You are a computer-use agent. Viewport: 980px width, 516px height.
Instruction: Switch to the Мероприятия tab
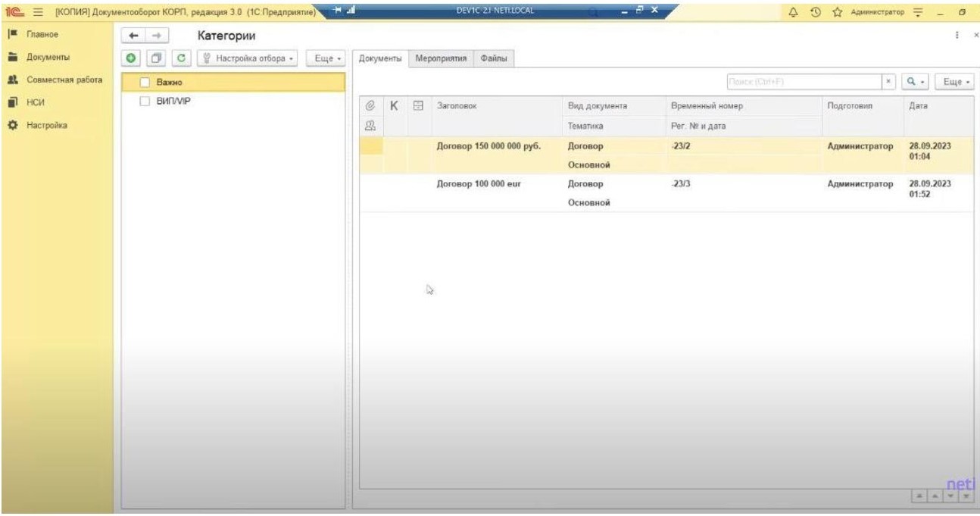click(441, 59)
